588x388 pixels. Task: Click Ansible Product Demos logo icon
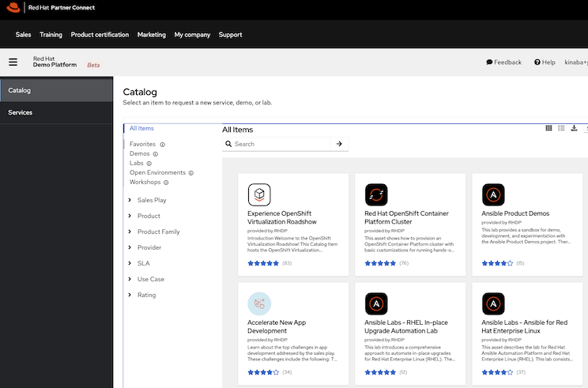point(493,194)
